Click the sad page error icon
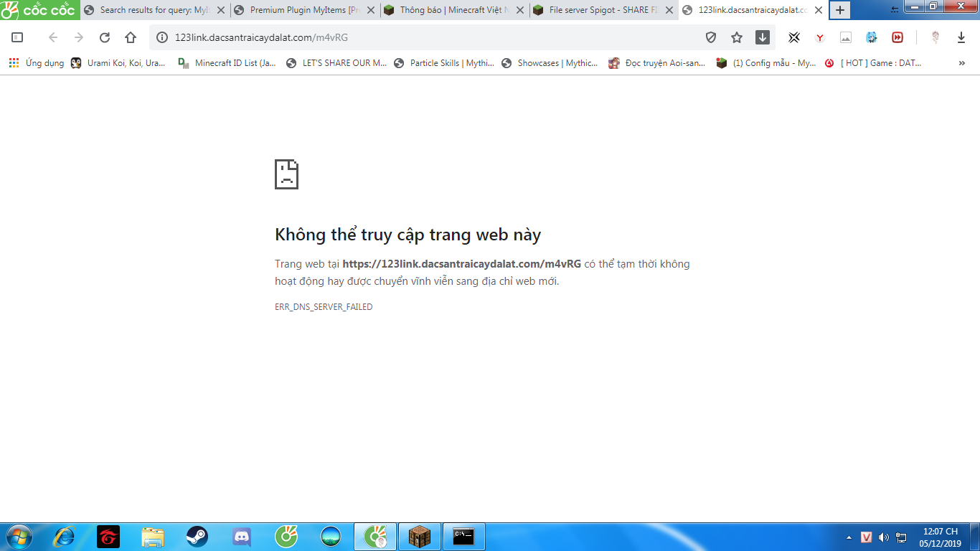 286,174
